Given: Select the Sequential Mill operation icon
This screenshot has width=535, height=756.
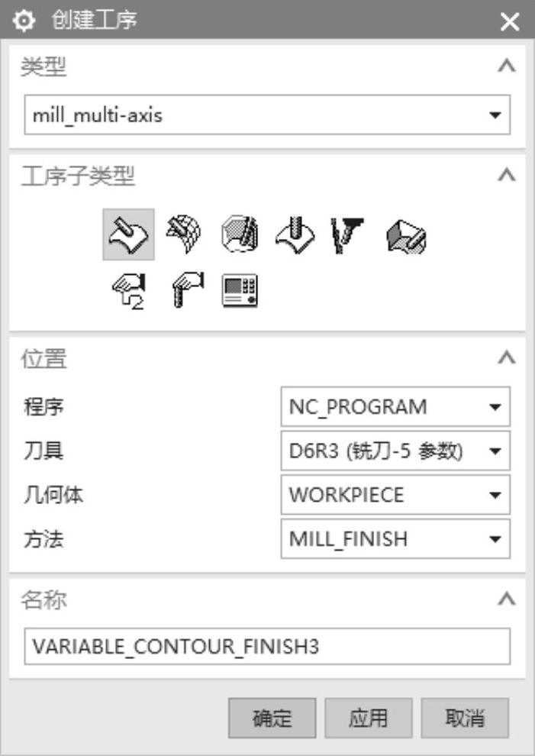Looking at the screenshot, I should (x=406, y=236).
